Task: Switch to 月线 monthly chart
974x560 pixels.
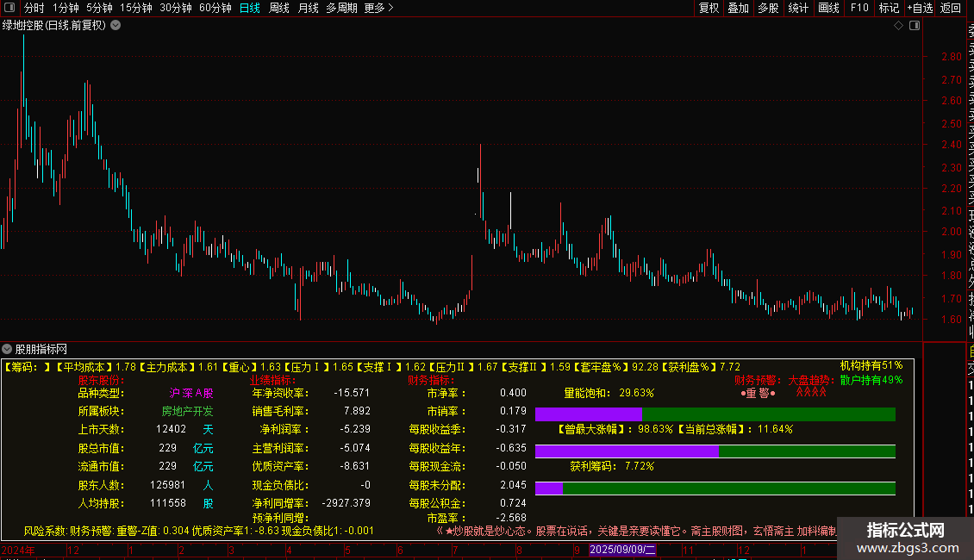Action: click(x=308, y=8)
